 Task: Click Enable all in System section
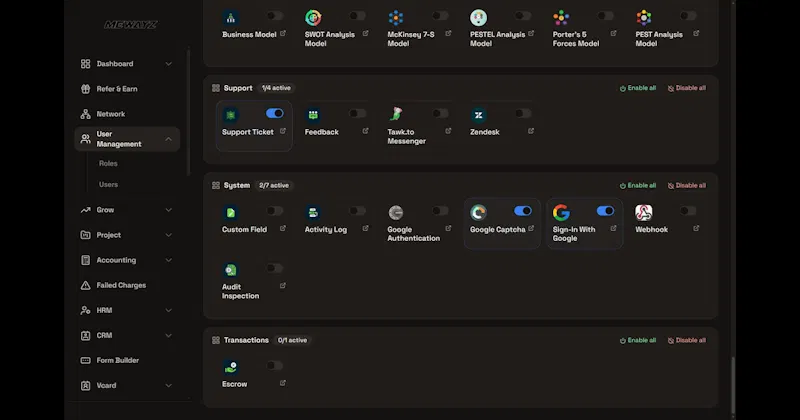(638, 185)
